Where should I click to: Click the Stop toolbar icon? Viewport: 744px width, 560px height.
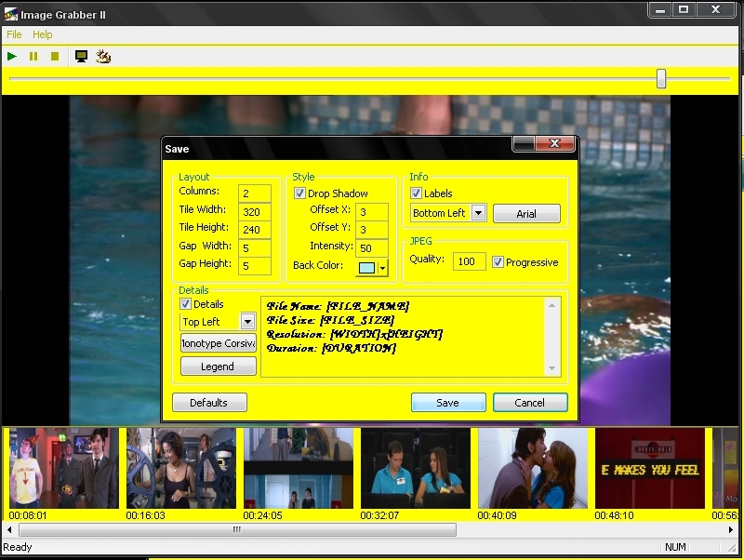55,57
